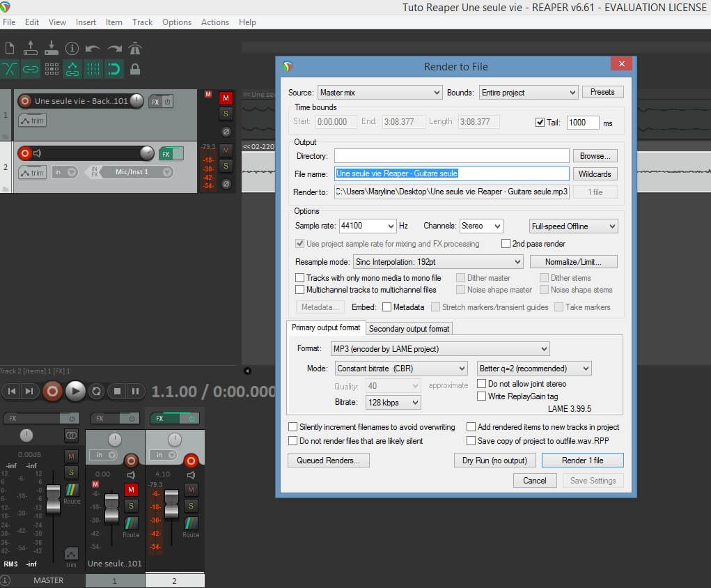Check Add rendered items to new tracks

471,427
